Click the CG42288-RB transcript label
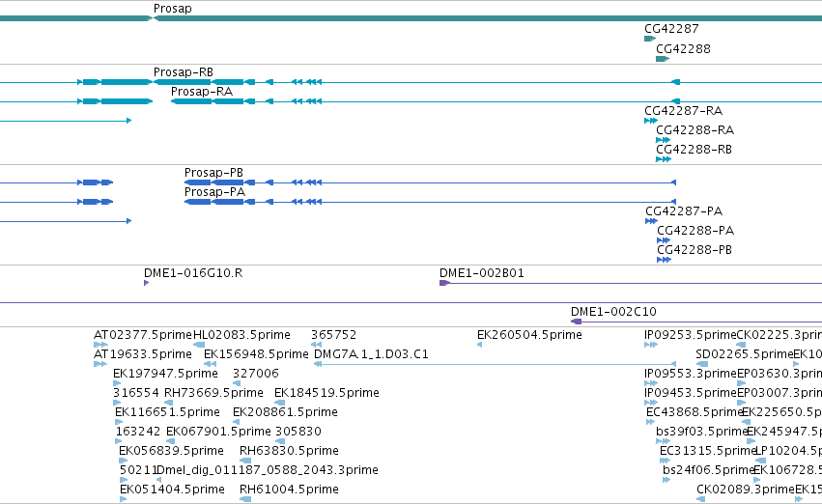The width and height of the screenshot is (822, 504). coord(694,150)
